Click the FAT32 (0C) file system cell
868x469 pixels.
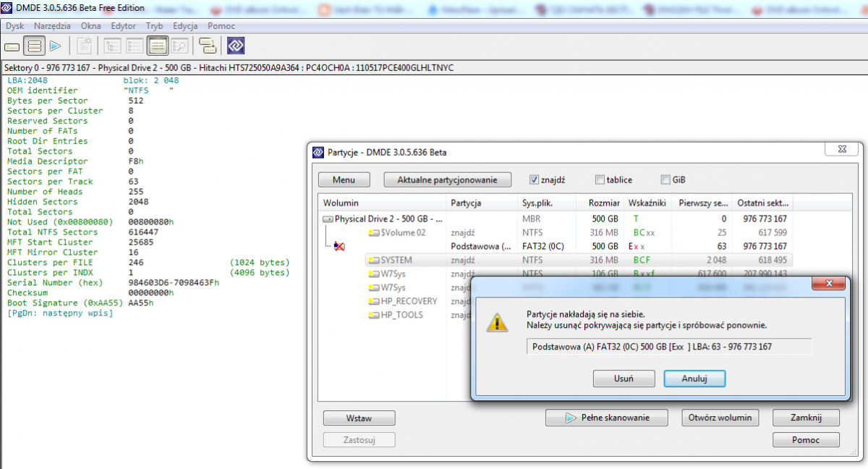[544, 246]
